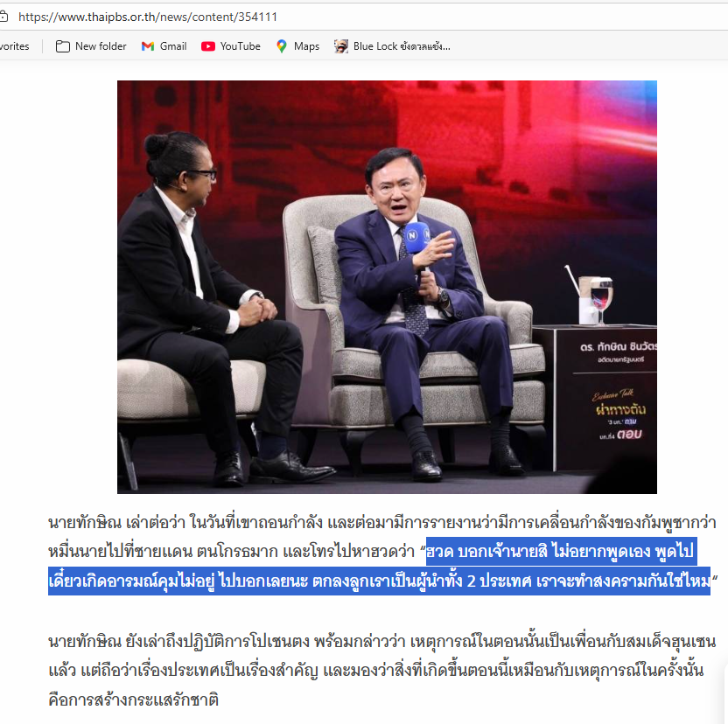Click the paragraph starting นายทักษิณ เล่าต่อว่า
The height and width of the screenshot is (724, 728).
(382, 552)
